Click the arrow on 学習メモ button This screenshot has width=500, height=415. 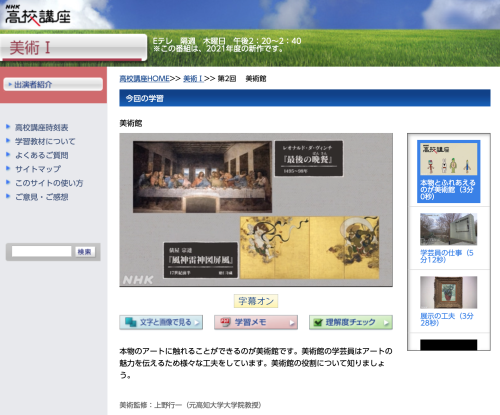[292, 323]
